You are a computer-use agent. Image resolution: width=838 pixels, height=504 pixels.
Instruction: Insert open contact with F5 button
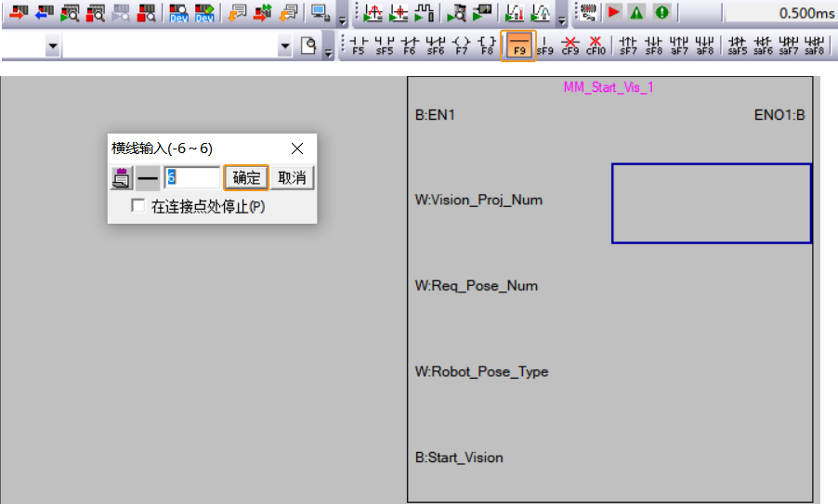[x=359, y=45]
